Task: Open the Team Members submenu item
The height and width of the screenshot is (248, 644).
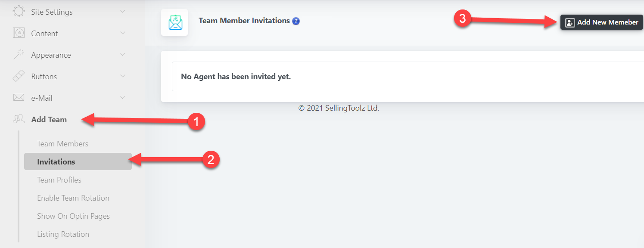Action: tap(62, 144)
